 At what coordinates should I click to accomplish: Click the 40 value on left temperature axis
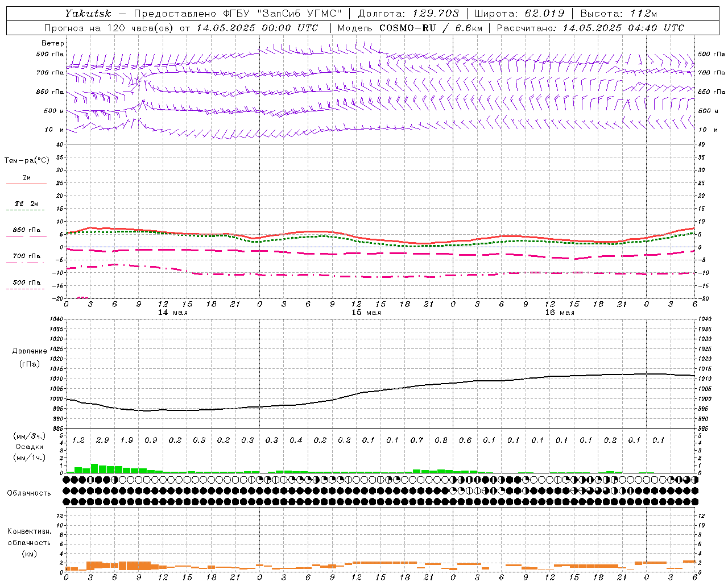[x=60, y=145]
